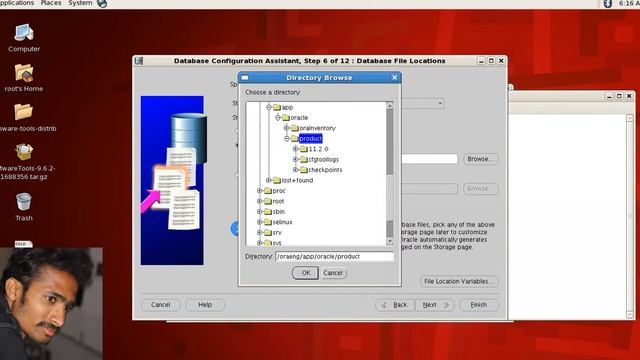Viewport: 640px width, 360px height.
Task: Select the sbin folder icon
Action: pos(268,211)
